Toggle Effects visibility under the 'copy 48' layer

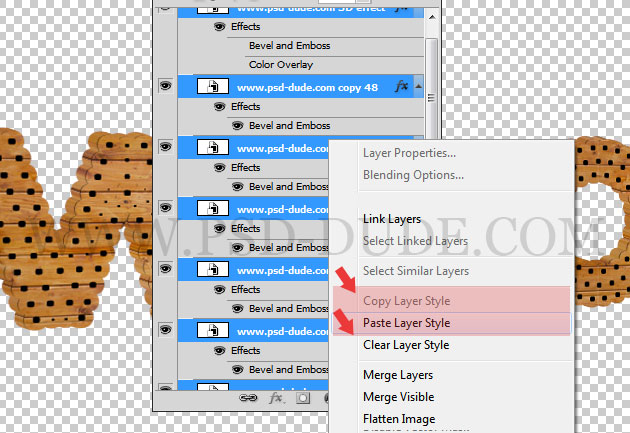point(219,106)
